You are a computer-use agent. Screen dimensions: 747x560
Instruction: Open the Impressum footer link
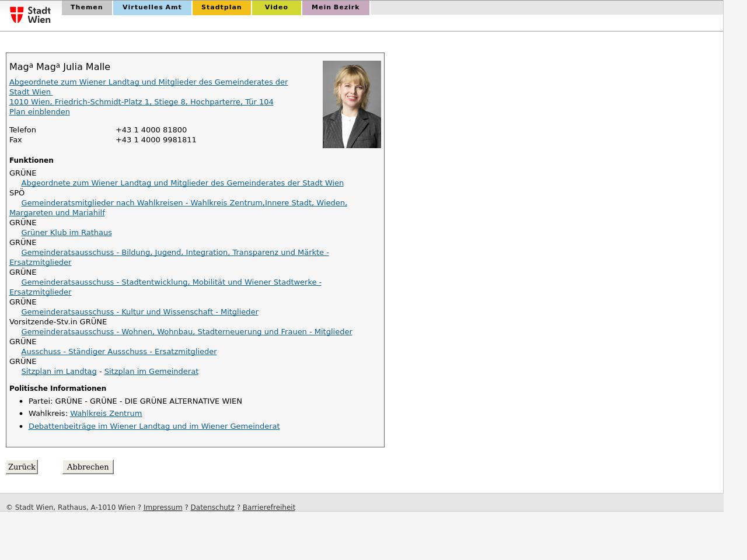click(x=163, y=508)
